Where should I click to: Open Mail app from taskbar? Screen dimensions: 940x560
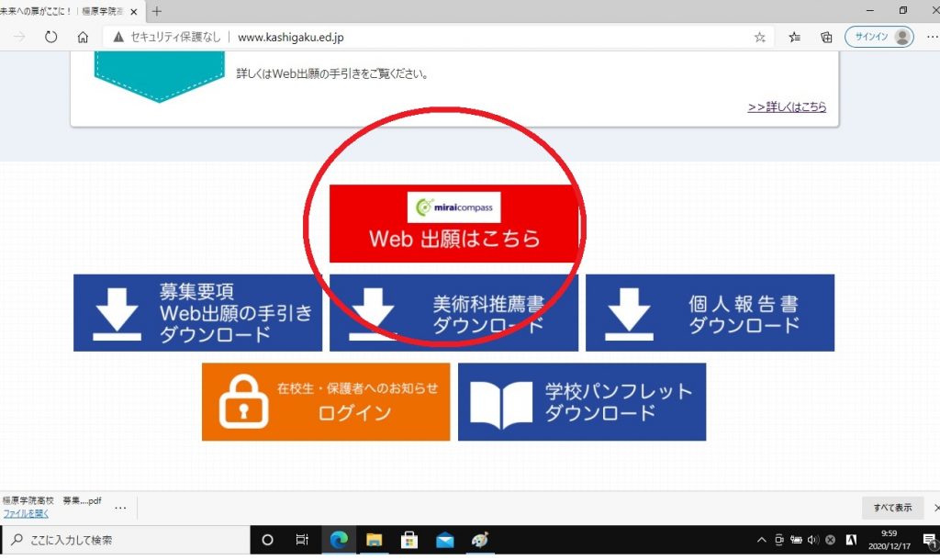coord(445,540)
